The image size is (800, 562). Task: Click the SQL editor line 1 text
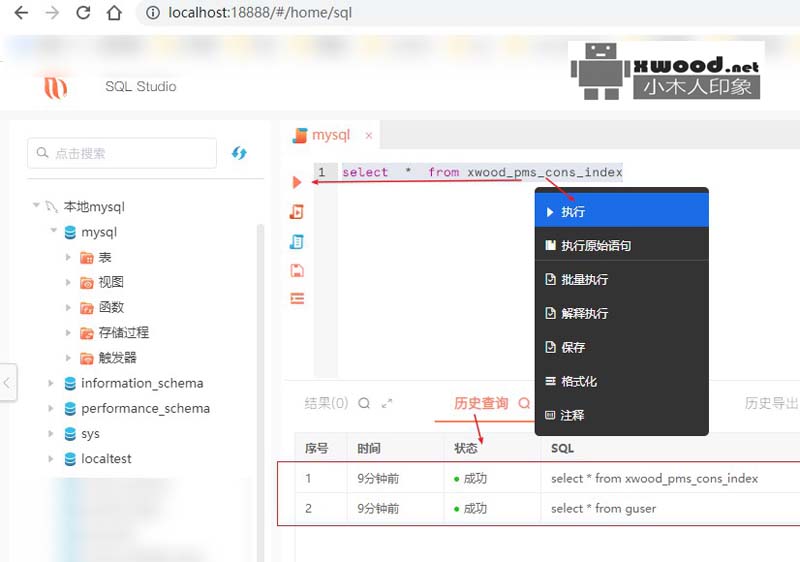point(482,172)
